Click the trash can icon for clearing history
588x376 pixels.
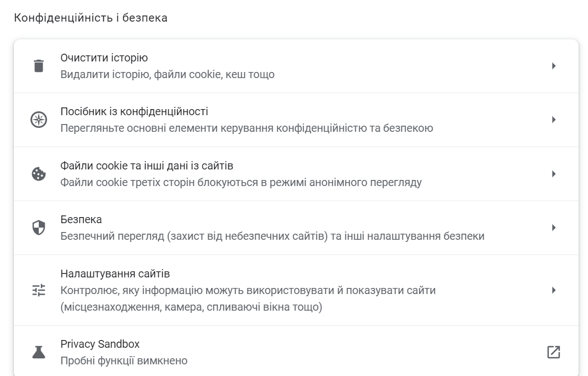click(x=39, y=65)
